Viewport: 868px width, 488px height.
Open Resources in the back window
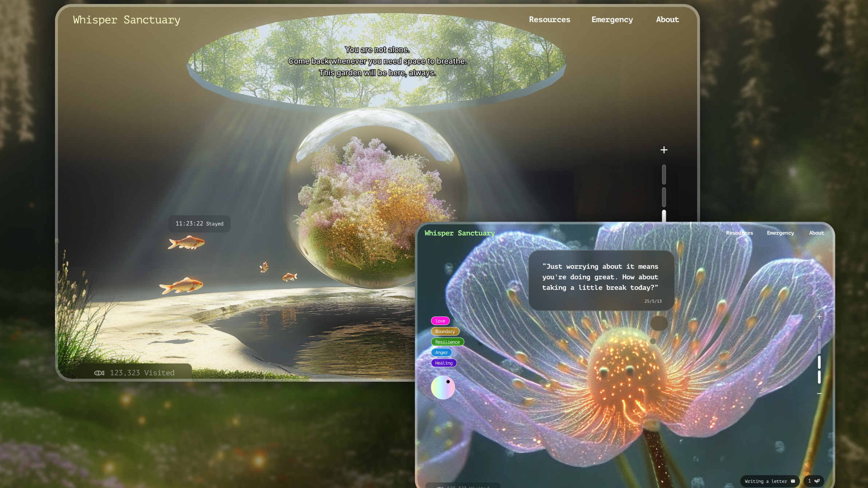coord(549,20)
